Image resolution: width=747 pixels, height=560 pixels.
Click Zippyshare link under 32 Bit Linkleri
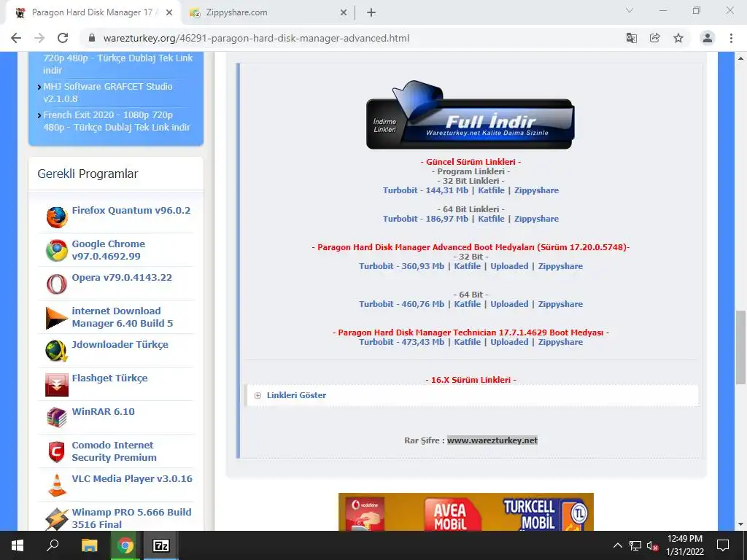click(536, 190)
